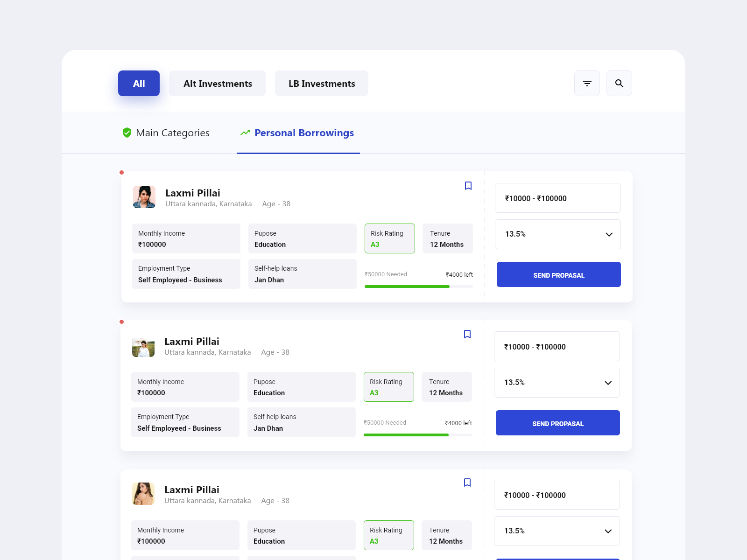Viewport: 747px width, 560px height.
Task: Click the Monthly Income tile in third card
Action: click(x=185, y=535)
